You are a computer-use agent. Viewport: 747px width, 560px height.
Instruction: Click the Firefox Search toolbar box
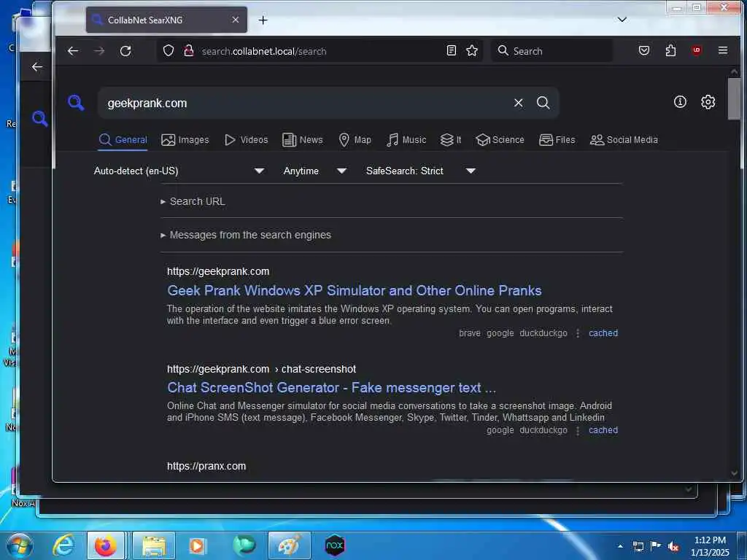click(x=551, y=51)
